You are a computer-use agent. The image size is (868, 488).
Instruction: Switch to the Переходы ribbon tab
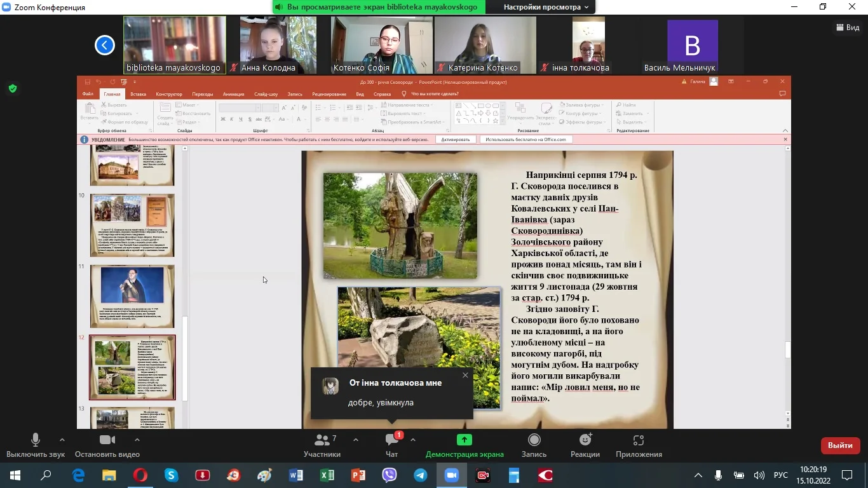[x=203, y=94]
